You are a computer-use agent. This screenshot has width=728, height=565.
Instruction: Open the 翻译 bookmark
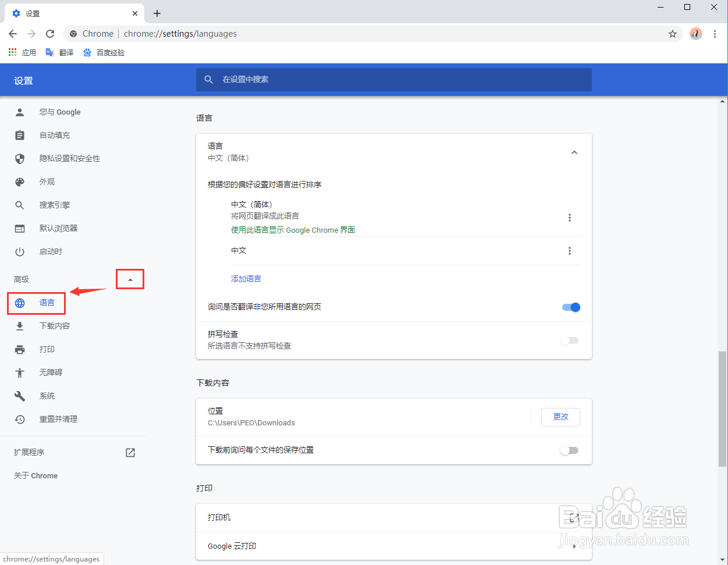tap(60, 52)
